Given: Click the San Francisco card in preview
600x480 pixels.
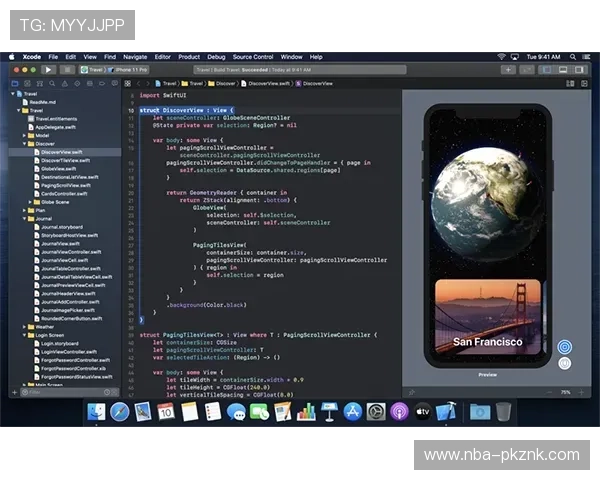Looking at the screenshot, I should pos(488,322).
